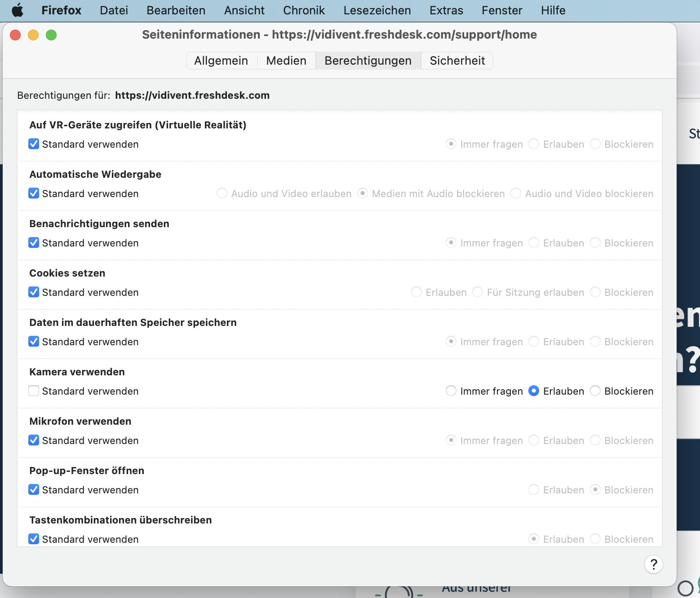Select Blockieren for Mikrofon verwenden
Image resolution: width=700 pixels, height=598 pixels.
pos(595,440)
